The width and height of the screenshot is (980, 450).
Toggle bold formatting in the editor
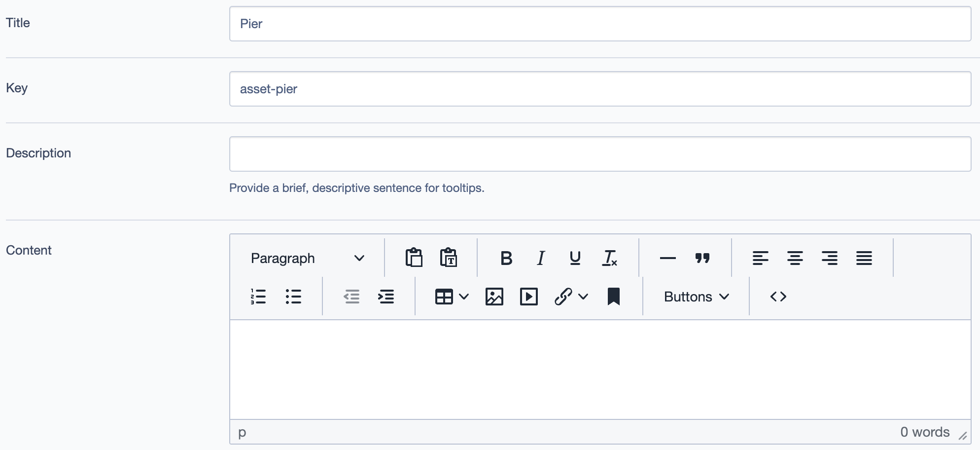pyautogui.click(x=506, y=258)
